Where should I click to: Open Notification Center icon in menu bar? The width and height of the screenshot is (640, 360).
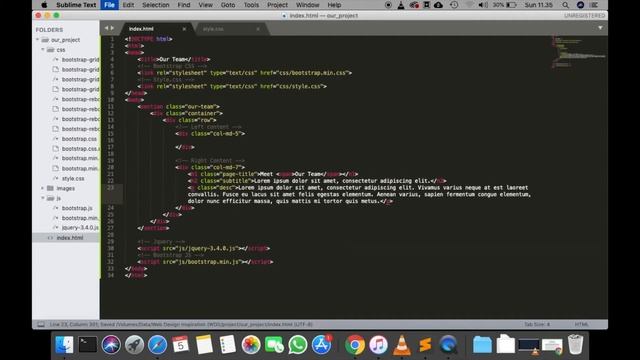pyautogui.click(x=594, y=5)
